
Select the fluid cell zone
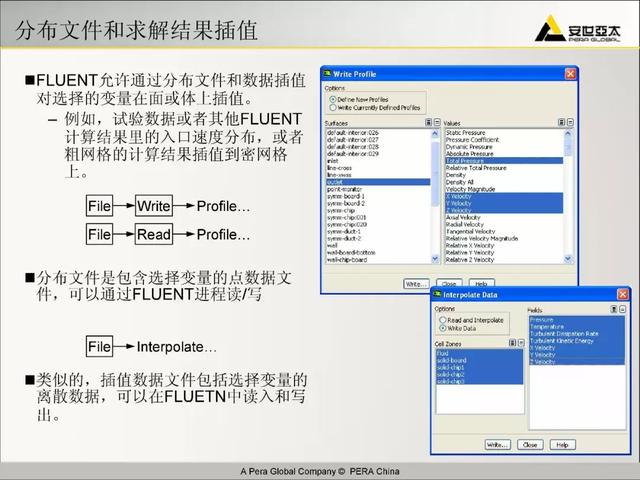[479, 353]
